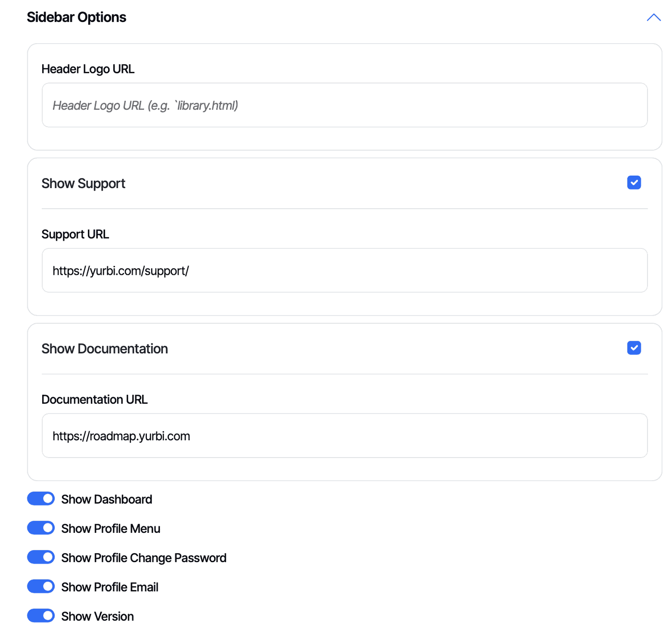Uncheck the Show Documentation checkbox
This screenshot has height=637, width=672.
[x=634, y=348]
